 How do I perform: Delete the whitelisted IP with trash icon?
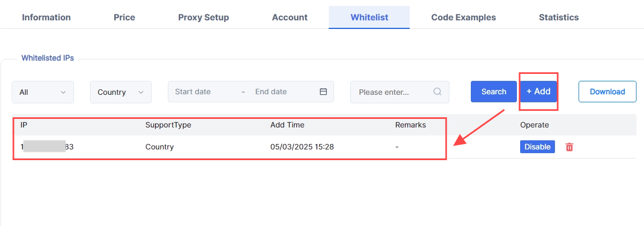(x=569, y=147)
